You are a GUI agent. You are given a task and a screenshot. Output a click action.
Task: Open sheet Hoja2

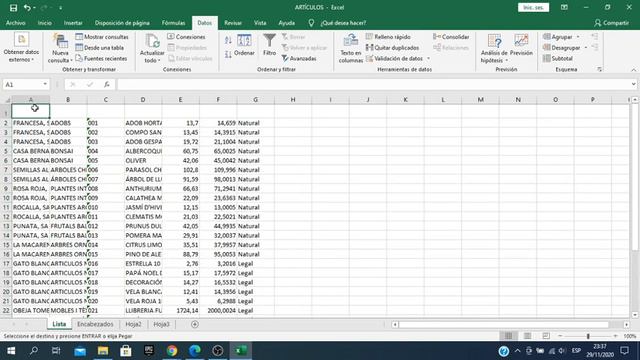pos(133,324)
